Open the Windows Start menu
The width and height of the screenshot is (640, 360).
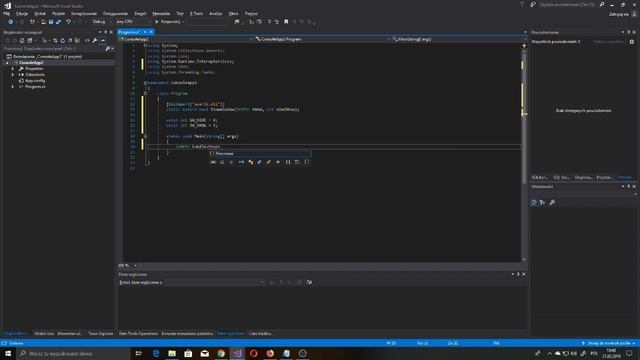coord(8,353)
